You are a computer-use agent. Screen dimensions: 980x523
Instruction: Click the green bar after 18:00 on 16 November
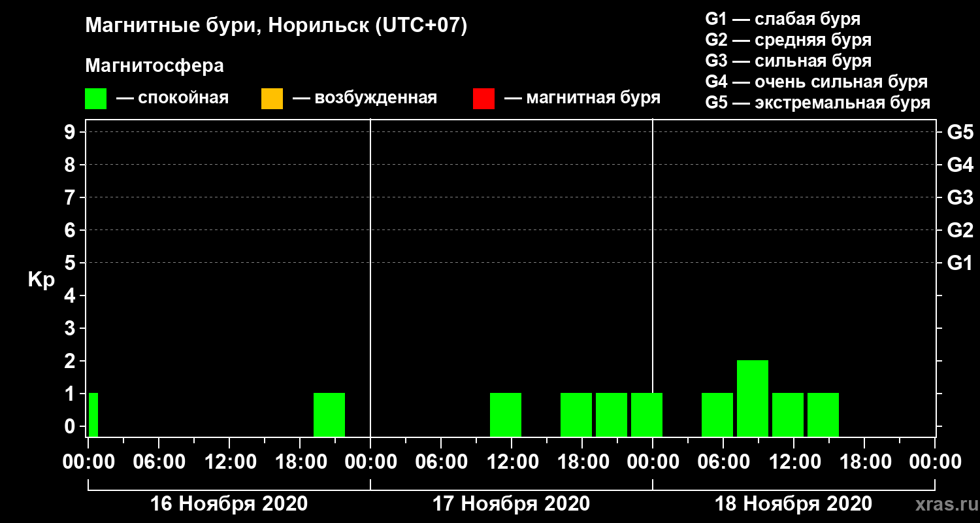point(329,414)
